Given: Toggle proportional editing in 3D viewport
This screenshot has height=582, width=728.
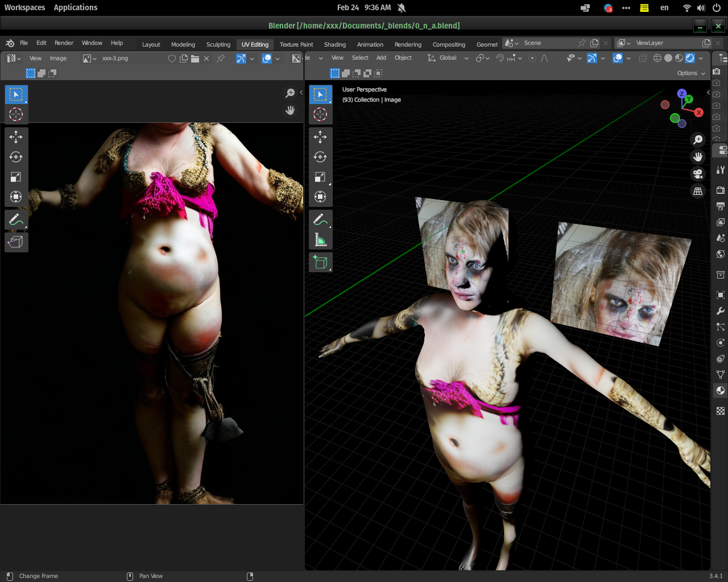Looking at the screenshot, I should click(532, 58).
